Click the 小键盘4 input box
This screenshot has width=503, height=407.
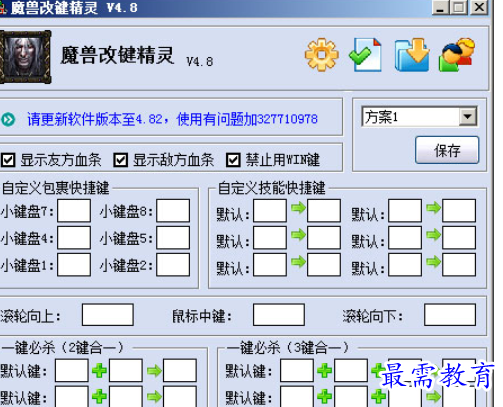point(74,238)
